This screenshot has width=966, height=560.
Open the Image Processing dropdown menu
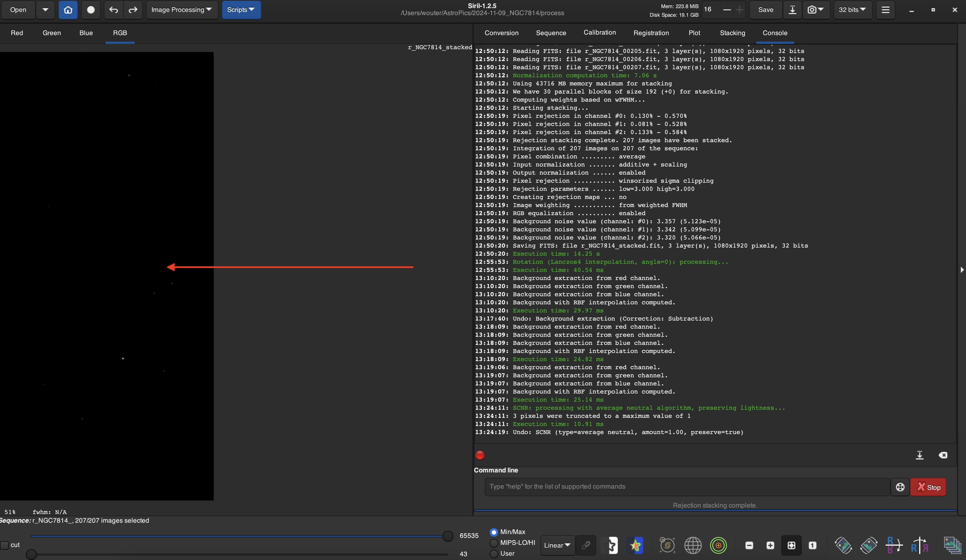coord(182,10)
